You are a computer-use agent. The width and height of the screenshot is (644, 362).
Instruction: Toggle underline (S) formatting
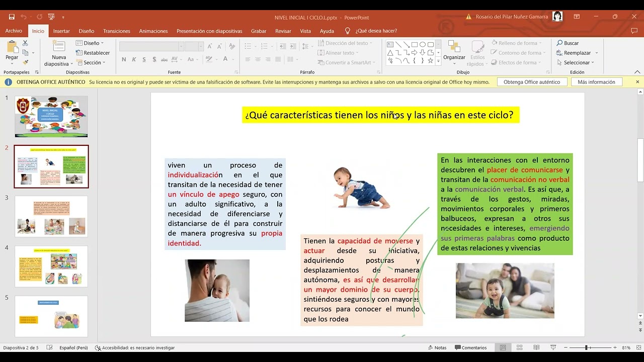[144, 59]
